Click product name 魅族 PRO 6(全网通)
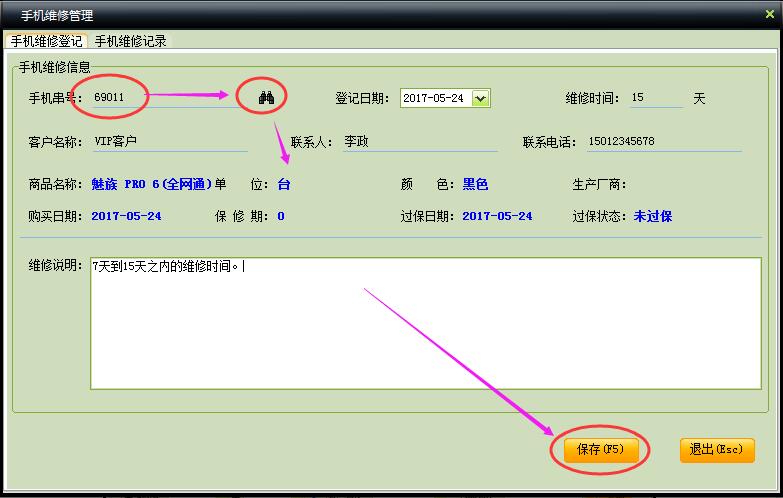This screenshot has height=498, width=783. coord(151,184)
